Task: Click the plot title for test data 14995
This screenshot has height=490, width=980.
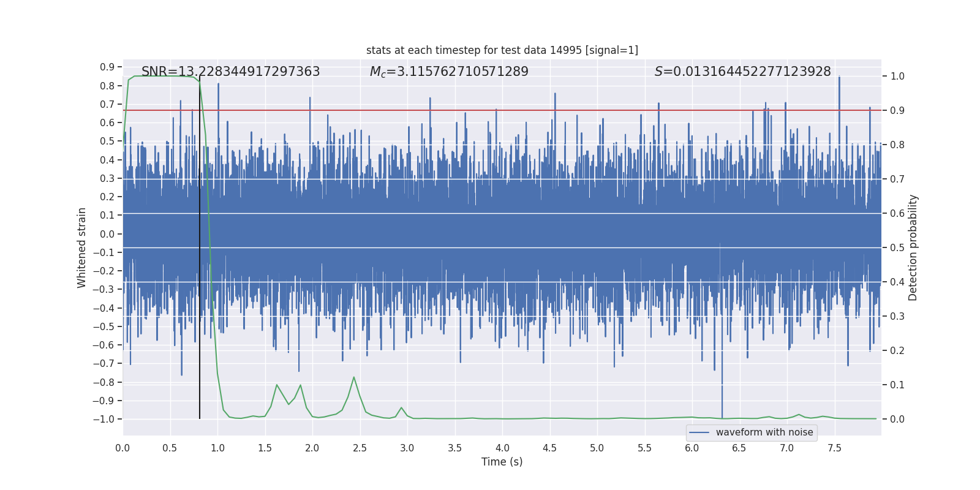Action: coord(502,50)
